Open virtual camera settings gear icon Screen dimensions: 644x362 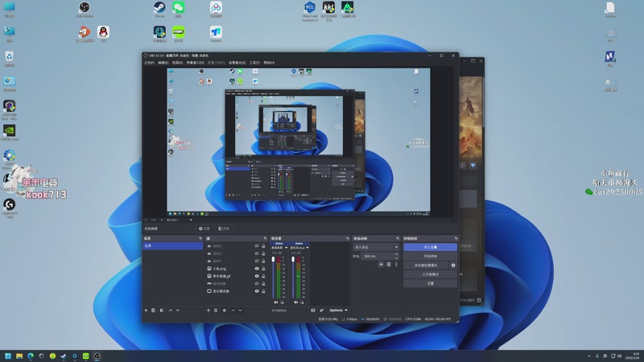(x=453, y=265)
